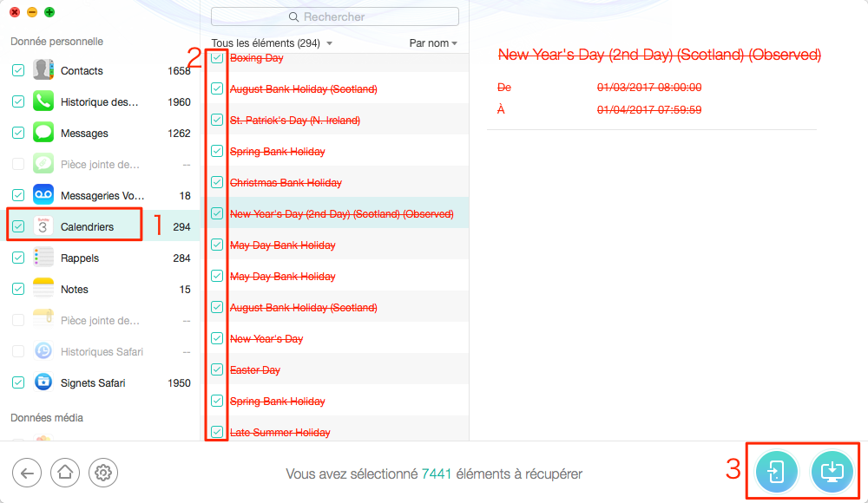This screenshot has width=868, height=503.
Task: Click the Rappels reminders list icon
Action: pos(43,258)
